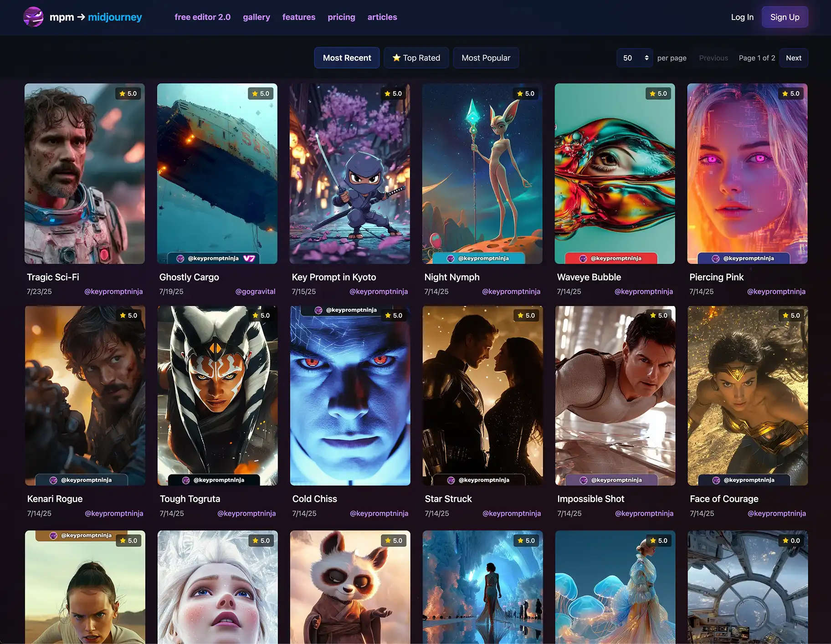This screenshot has height=644, width=831.
Task: Open @gogravital author link under Ghostly Cargo
Action: [x=256, y=291]
